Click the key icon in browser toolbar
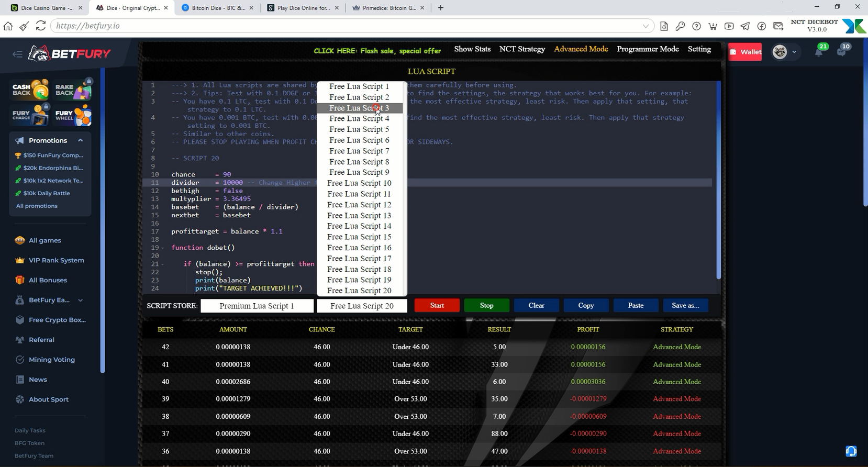Screen dimensions: 868x467 (x=680, y=26)
